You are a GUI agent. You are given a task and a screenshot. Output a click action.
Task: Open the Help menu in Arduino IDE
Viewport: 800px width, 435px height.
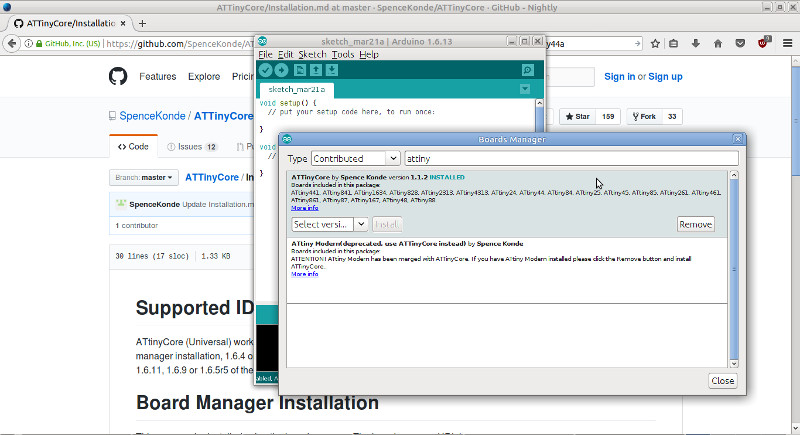click(369, 54)
